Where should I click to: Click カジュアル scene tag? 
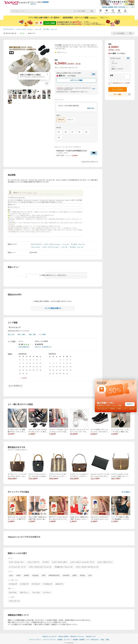tap(13, 592)
